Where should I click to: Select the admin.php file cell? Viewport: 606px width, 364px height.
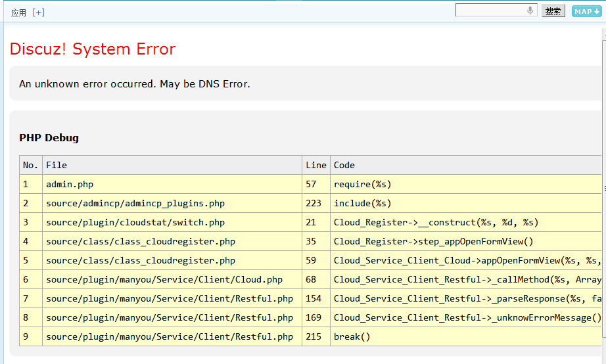pyautogui.click(x=172, y=185)
